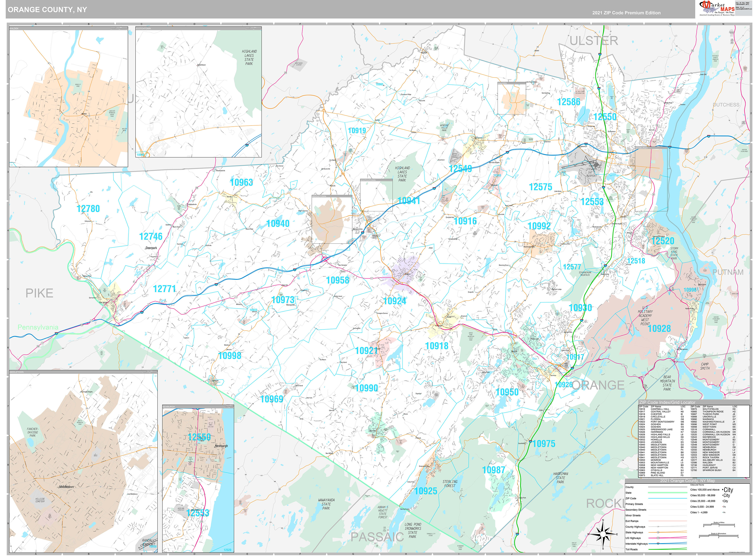
Task: Click ZIP code label 12586
Action: (568, 102)
